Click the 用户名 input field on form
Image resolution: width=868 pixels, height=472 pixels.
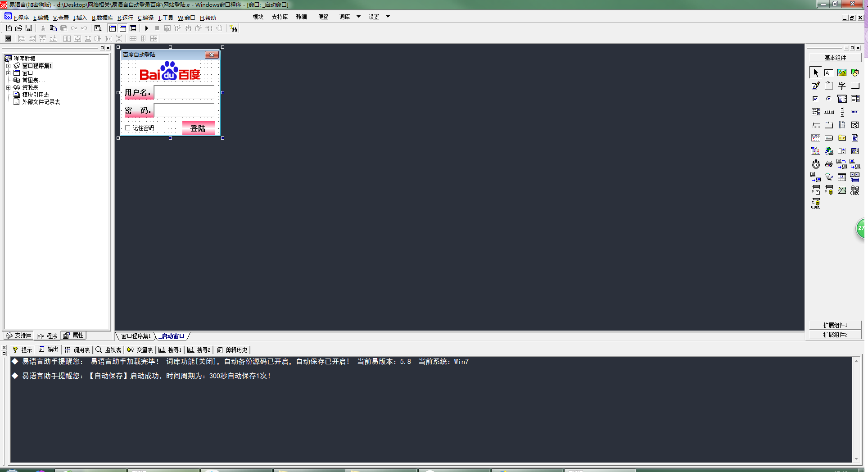(184, 93)
